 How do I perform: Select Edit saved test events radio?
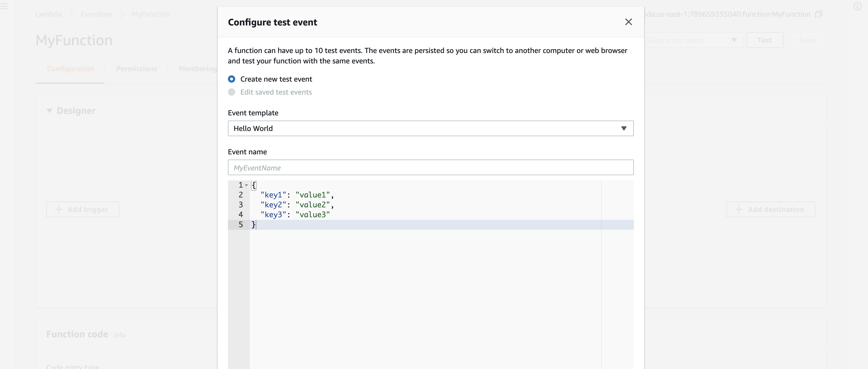232,92
